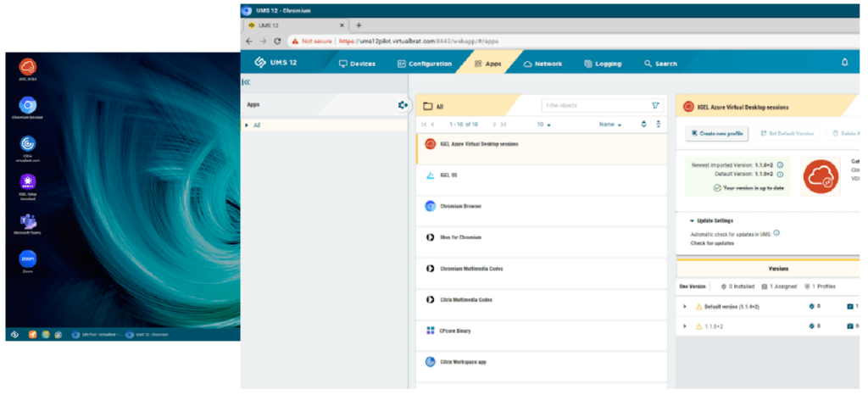The image size is (868, 395).
Task: Expand the All tree node arrow
Action: click(247, 125)
